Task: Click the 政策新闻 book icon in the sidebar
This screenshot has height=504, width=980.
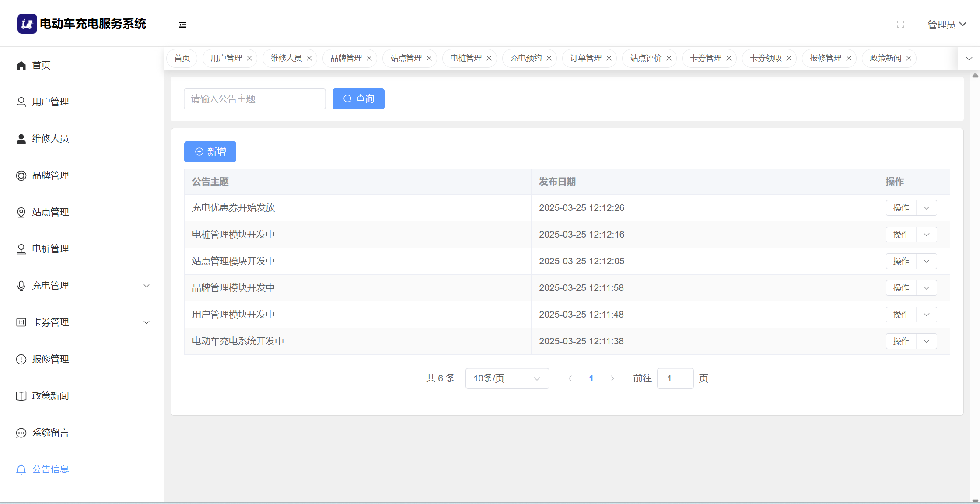Action: [x=21, y=396]
